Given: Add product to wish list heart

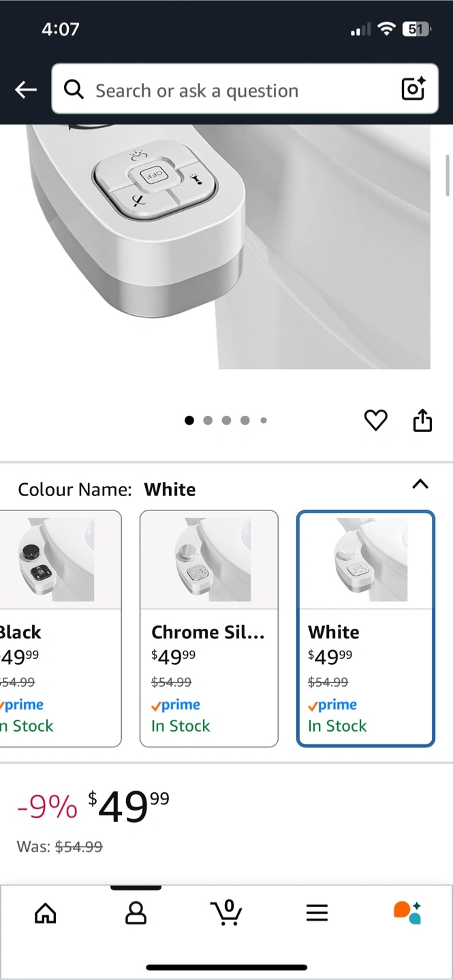Looking at the screenshot, I should 375,421.
